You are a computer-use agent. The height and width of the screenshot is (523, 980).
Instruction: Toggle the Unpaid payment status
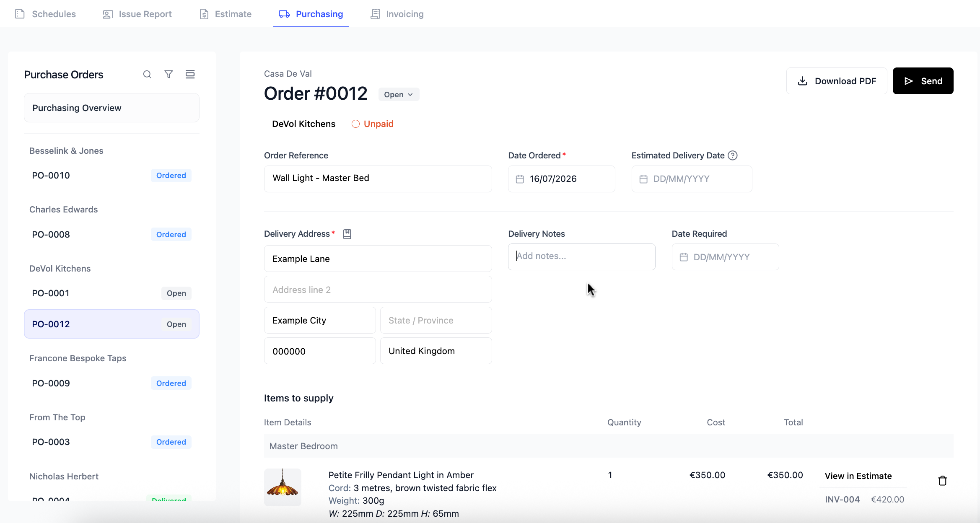click(x=372, y=124)
